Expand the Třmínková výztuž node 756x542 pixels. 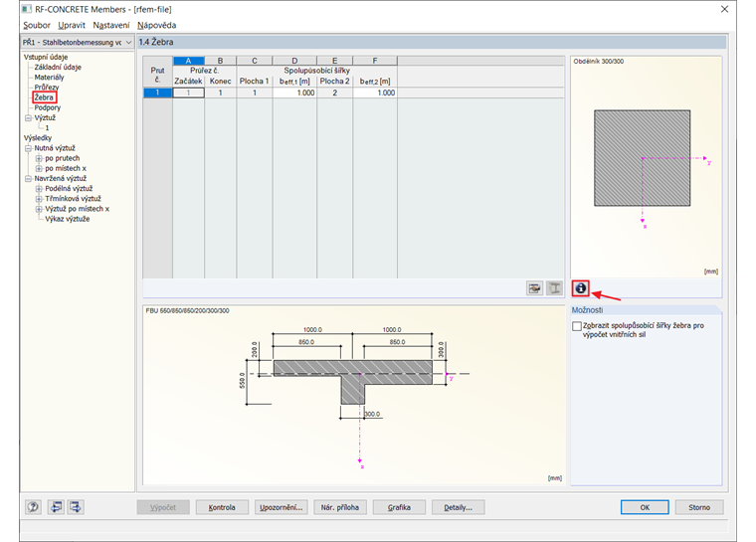[39, 199]
